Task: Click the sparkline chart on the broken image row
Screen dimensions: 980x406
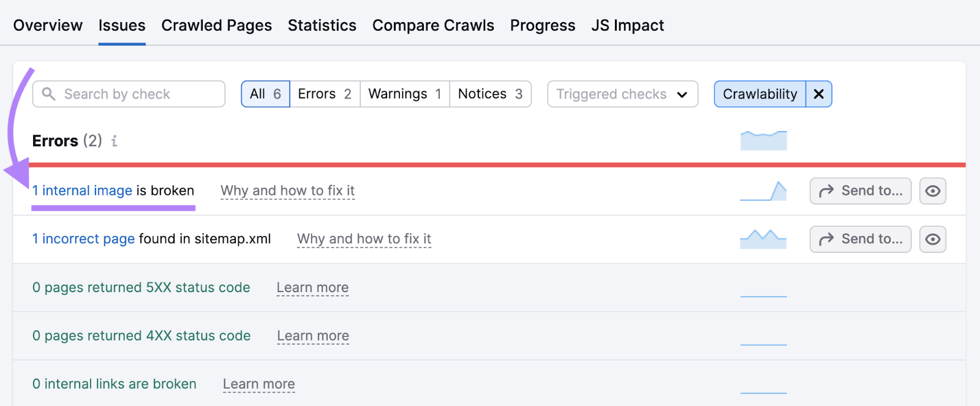Action: coord(763,190)
